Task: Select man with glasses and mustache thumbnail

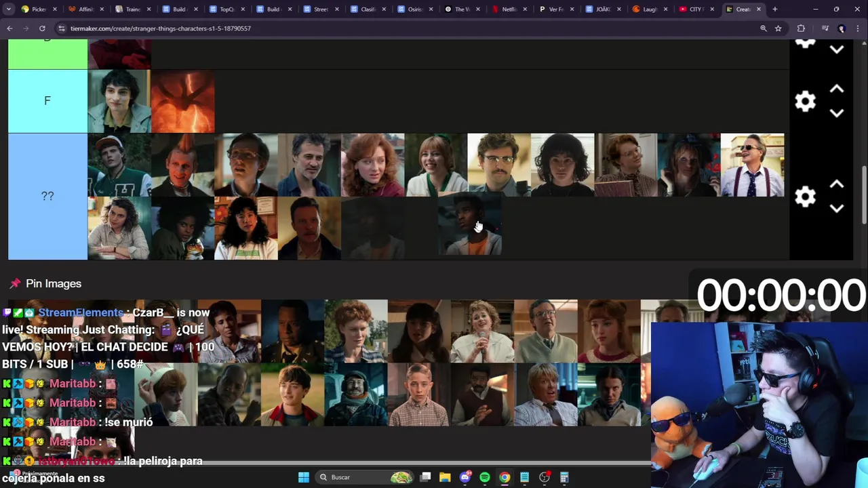Action: tap(499, 165)
